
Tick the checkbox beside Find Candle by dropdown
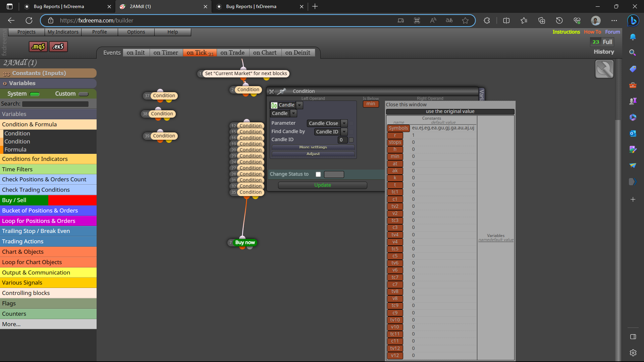coord(351,131)
